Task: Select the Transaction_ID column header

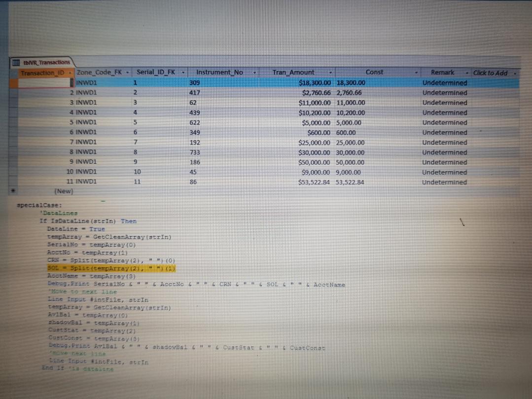Action: [46, 73]
